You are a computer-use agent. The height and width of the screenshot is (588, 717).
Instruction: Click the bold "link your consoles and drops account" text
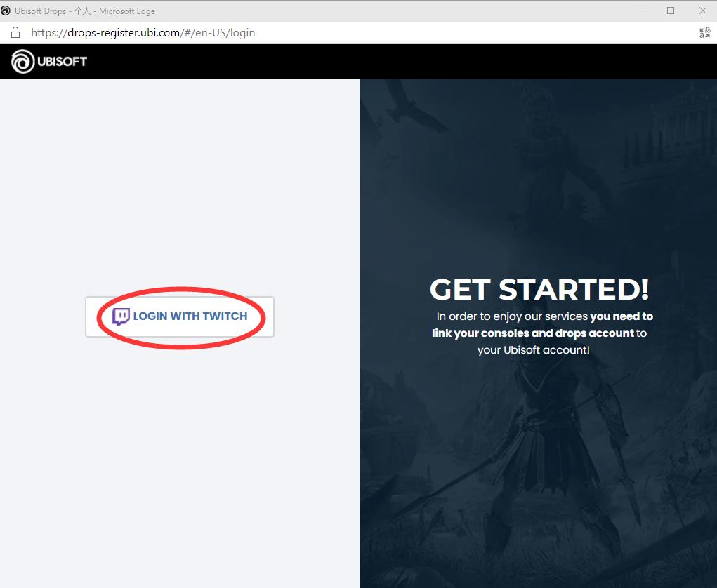click(x=532, y=333)
